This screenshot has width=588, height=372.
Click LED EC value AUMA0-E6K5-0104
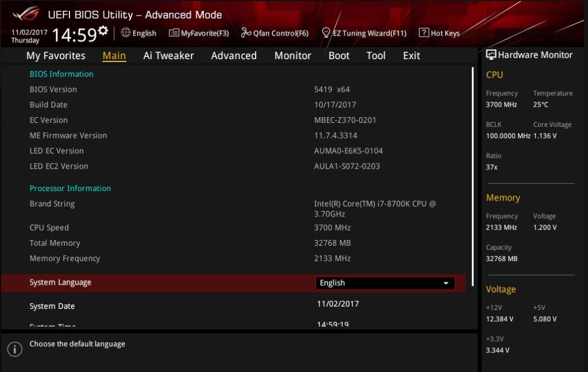point(349,151)
